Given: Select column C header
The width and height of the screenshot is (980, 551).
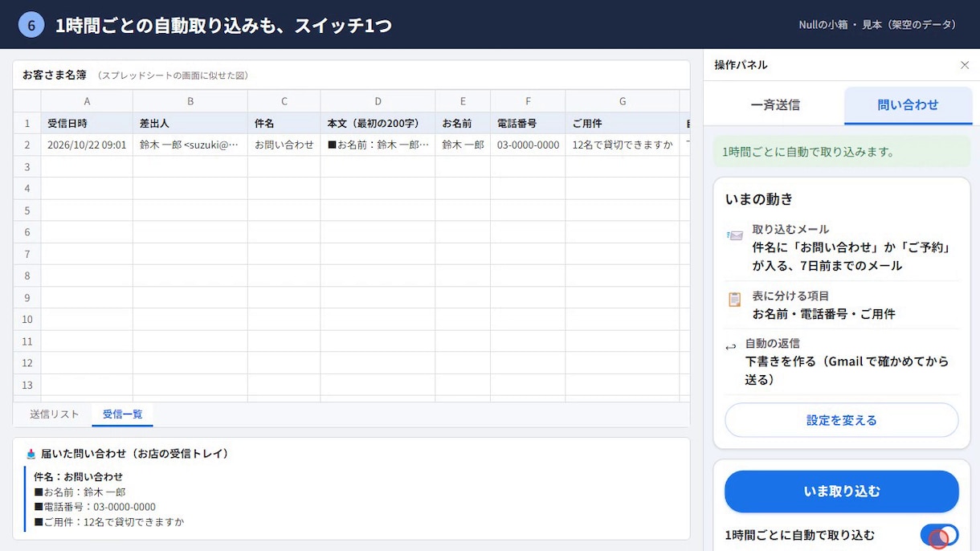Looking at the screenshot, I should tap(284, 101).
